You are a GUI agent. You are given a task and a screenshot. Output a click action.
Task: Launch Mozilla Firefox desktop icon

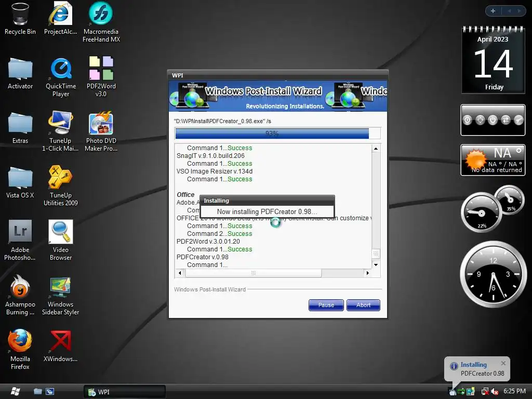(x=20, y=350)
